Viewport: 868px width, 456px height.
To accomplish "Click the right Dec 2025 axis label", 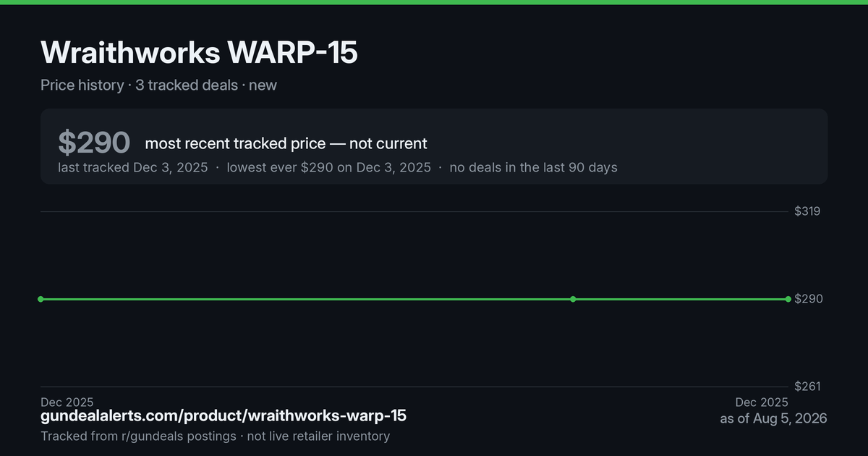I will (x=762, y=402).
